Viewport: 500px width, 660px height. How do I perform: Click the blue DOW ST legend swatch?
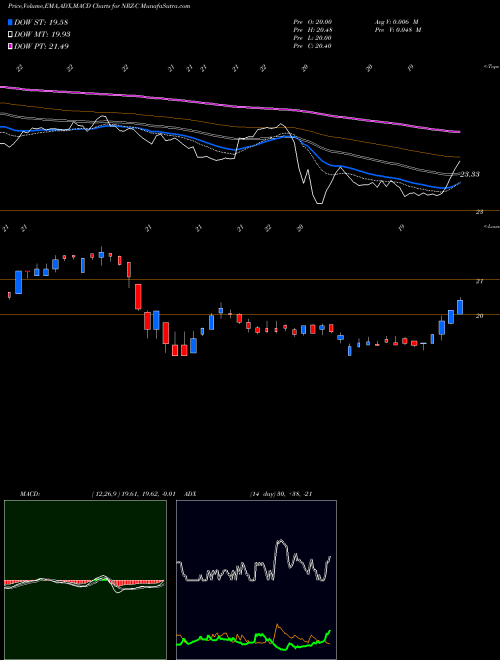coord(11,22)
